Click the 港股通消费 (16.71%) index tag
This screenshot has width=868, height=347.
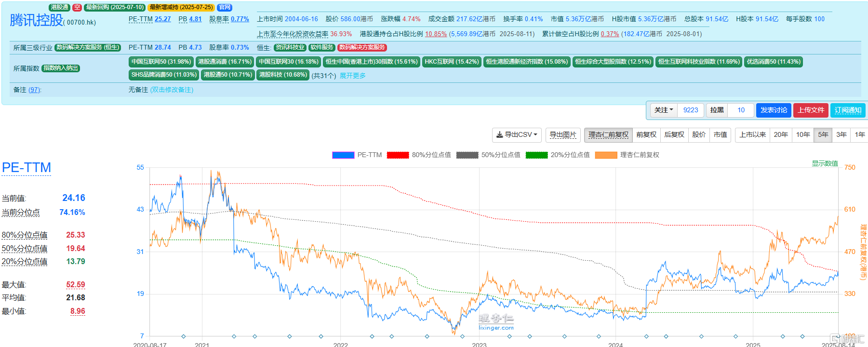click(x=225, y=62)
